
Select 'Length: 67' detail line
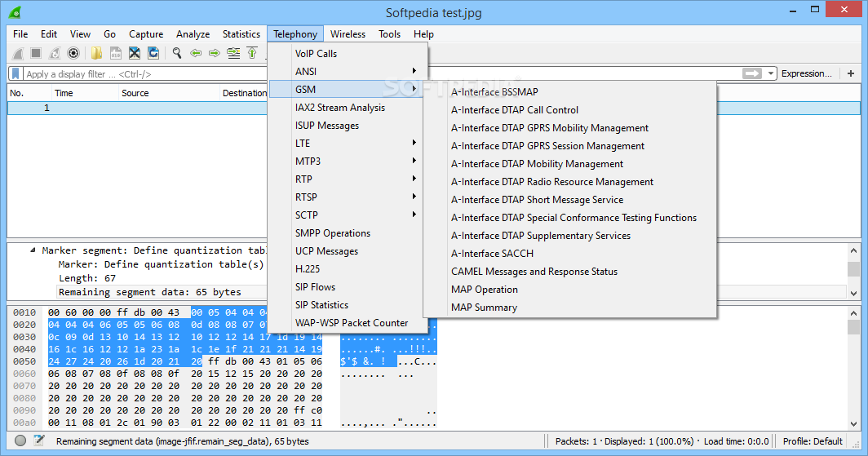(87, 278)
